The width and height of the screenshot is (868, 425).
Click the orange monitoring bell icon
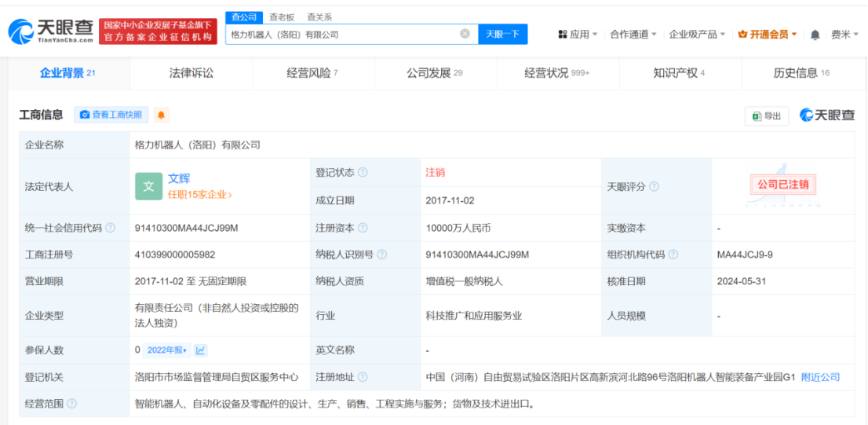[x=161, y=115]
